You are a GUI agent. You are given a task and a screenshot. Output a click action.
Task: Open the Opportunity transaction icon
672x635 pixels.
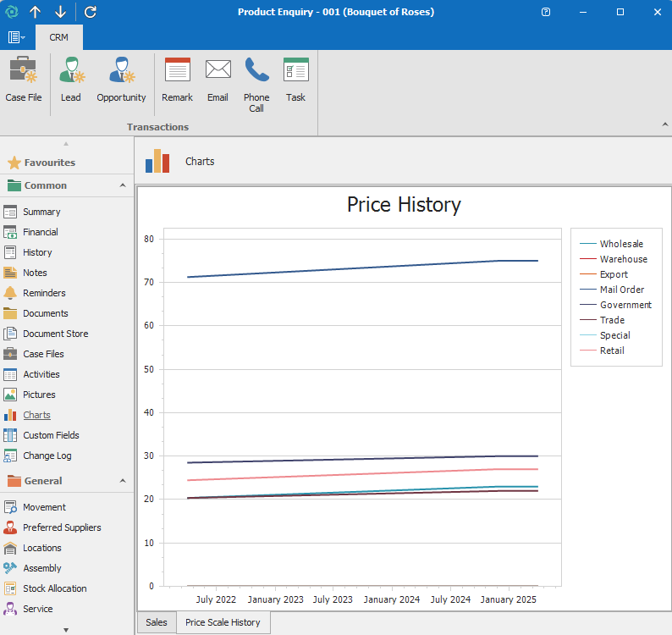[121, 71]
